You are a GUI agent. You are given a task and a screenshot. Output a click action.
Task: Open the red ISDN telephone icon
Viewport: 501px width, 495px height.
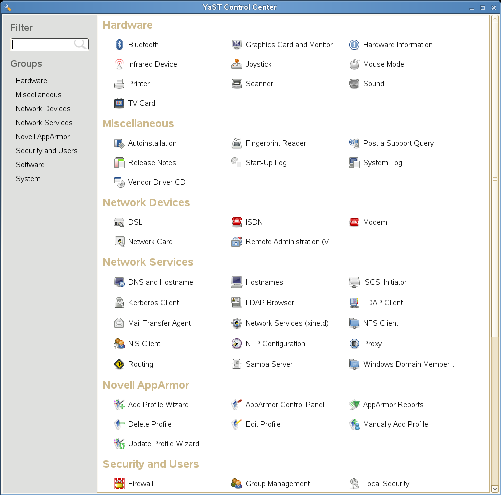[x=237, y=222]
